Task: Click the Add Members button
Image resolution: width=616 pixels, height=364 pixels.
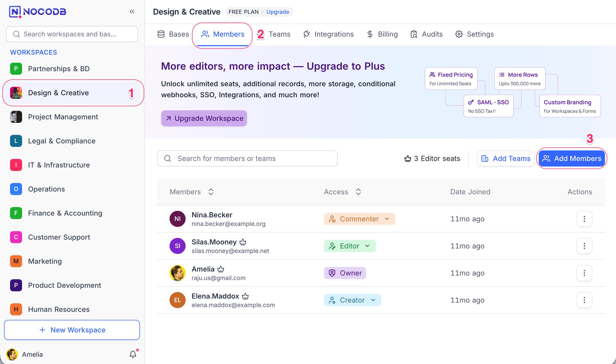Action: 572,158
